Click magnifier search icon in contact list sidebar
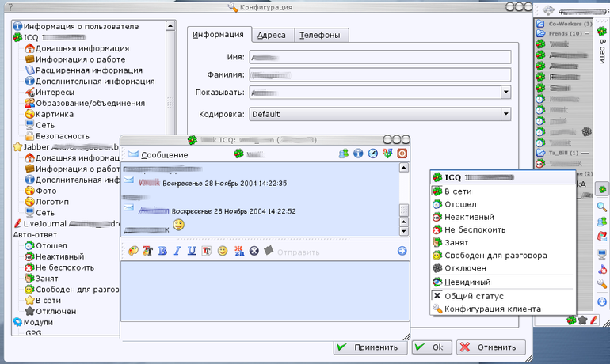This screenshot has width=610, height=364. 602,207
